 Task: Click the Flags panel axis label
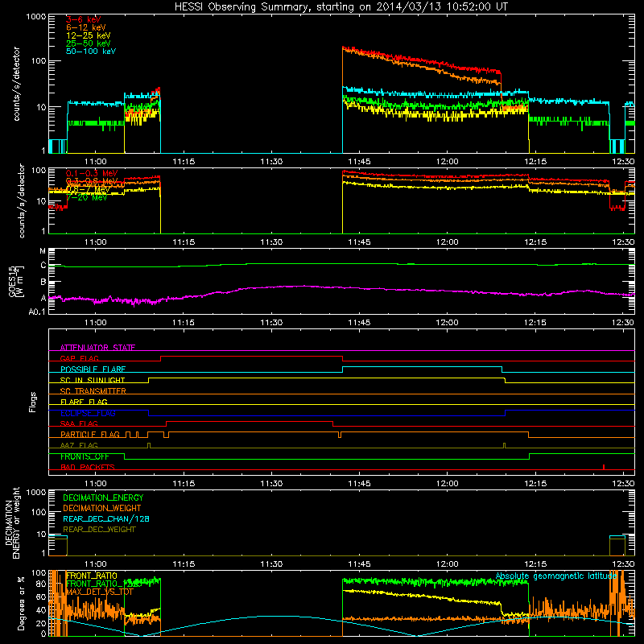pos(33,402)
